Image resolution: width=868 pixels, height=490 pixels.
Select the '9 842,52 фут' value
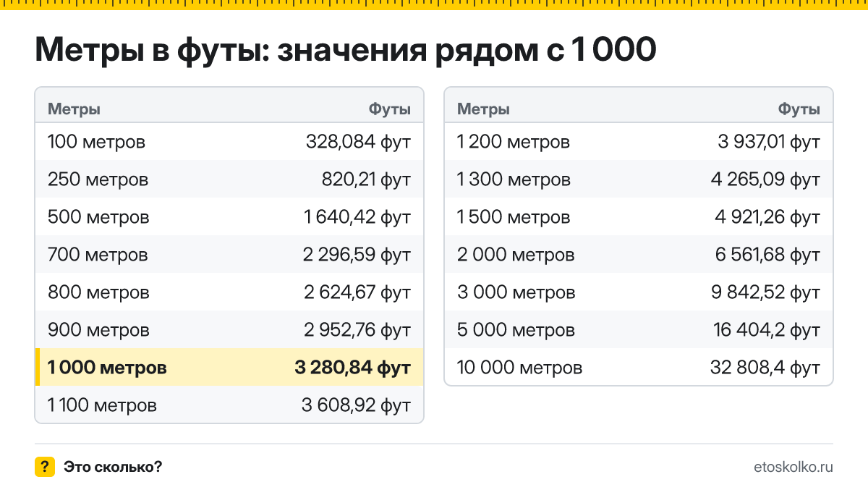[x=767, y=292]
